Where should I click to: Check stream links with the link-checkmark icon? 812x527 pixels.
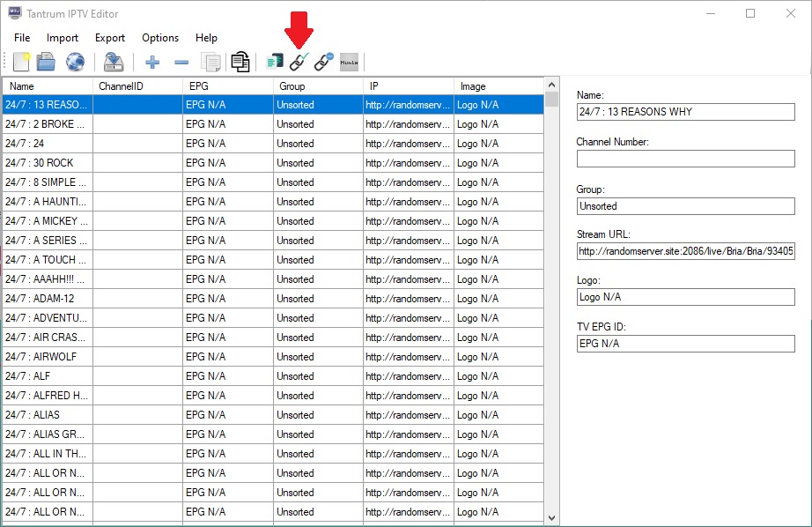coord(297,62)
